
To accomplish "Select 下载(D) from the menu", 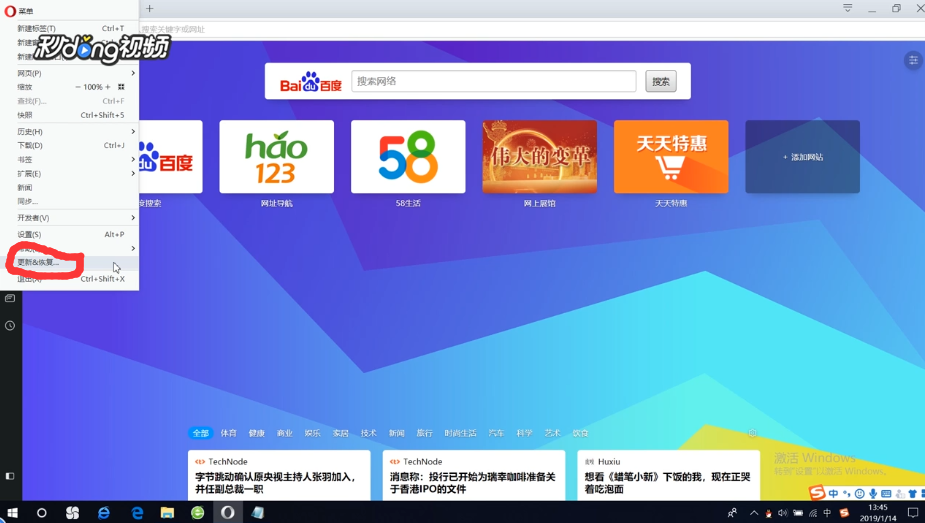I will click(x=70, y=145).
